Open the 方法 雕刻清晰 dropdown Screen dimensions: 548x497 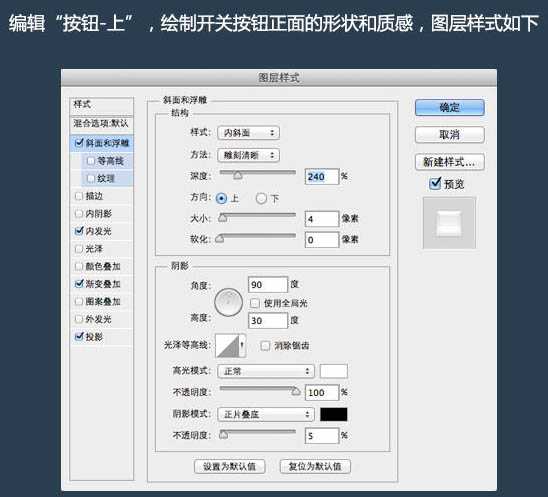[x=248, y=155]
